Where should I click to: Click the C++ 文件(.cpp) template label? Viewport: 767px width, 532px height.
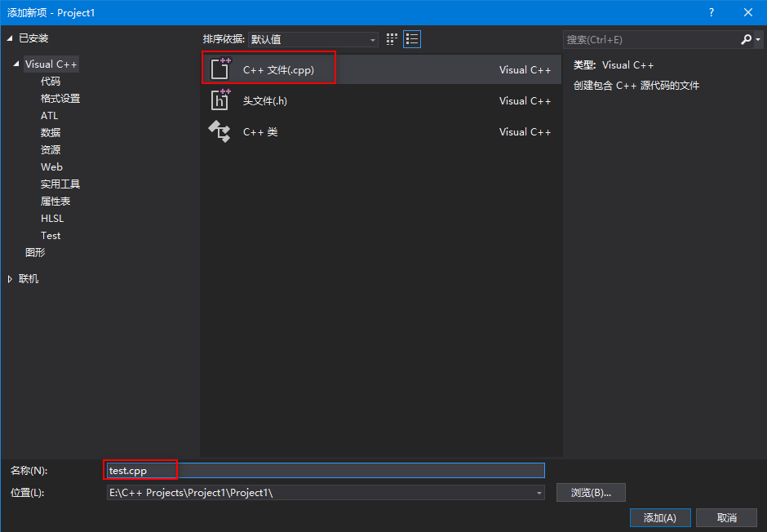278,70
